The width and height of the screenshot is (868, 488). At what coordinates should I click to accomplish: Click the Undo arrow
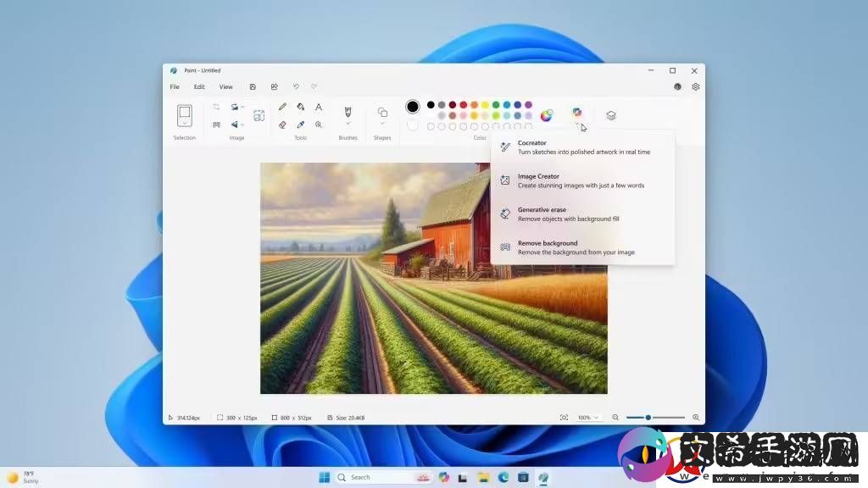coord(296,87)
